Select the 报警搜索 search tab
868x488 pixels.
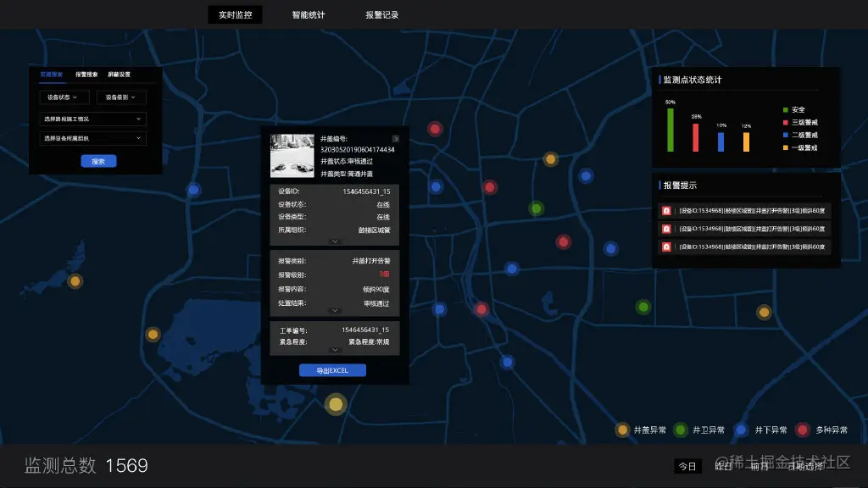[86, 75]
